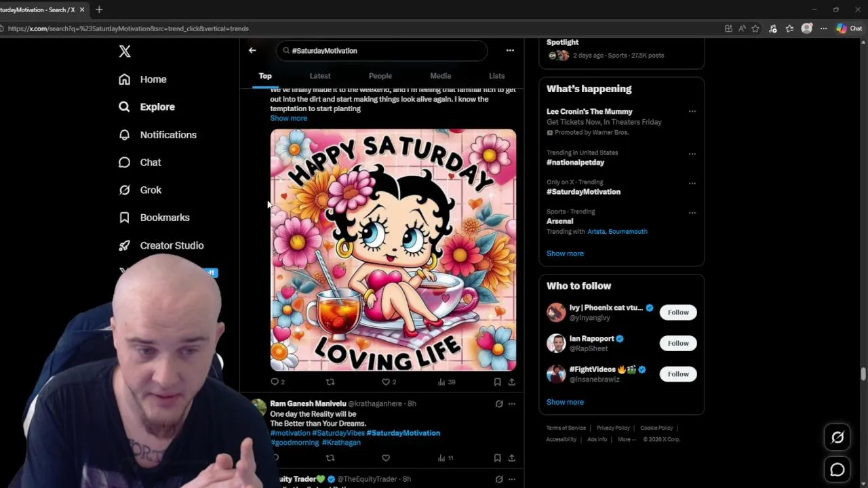The width and height of the screenshot is (868, 488).
Task: Open browser settings and more menu
Action: pyautogui.click(x=823, y=28)
